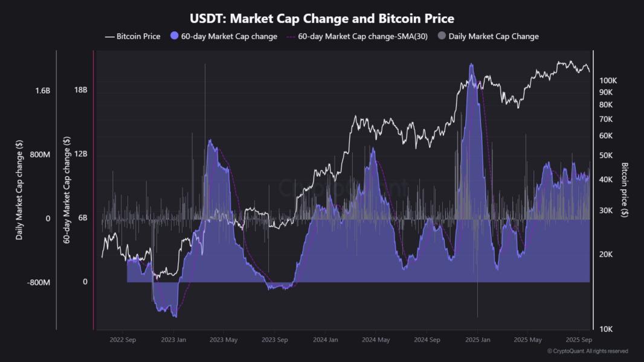Click the 10K tick on Bitcoin price axis
Screen dimensions: 644x362
click(605, 329)
